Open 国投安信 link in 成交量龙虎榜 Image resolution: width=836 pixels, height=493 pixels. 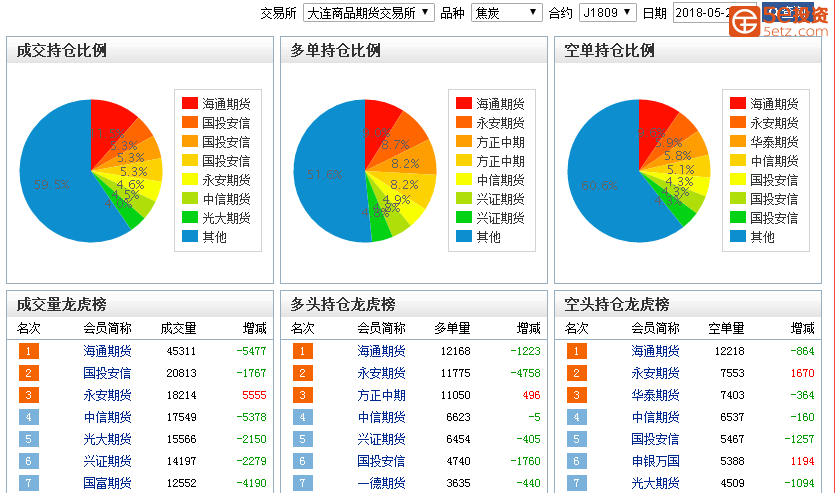107,373
